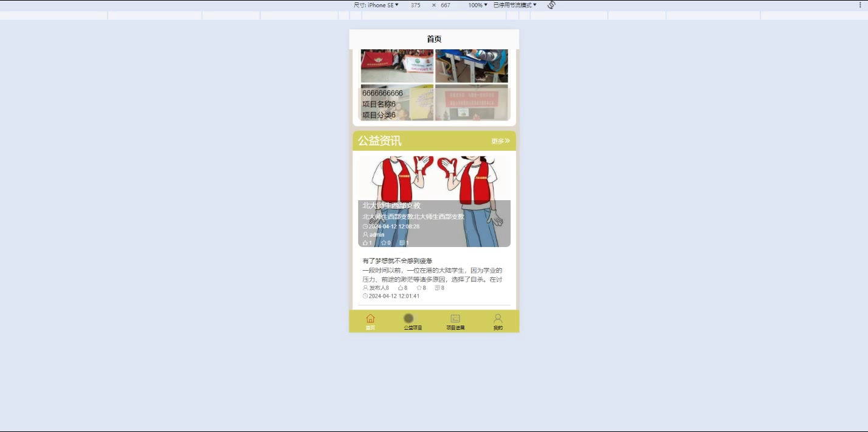
Task: Click 发布人8 publisher text
Action: pos(379,288)
